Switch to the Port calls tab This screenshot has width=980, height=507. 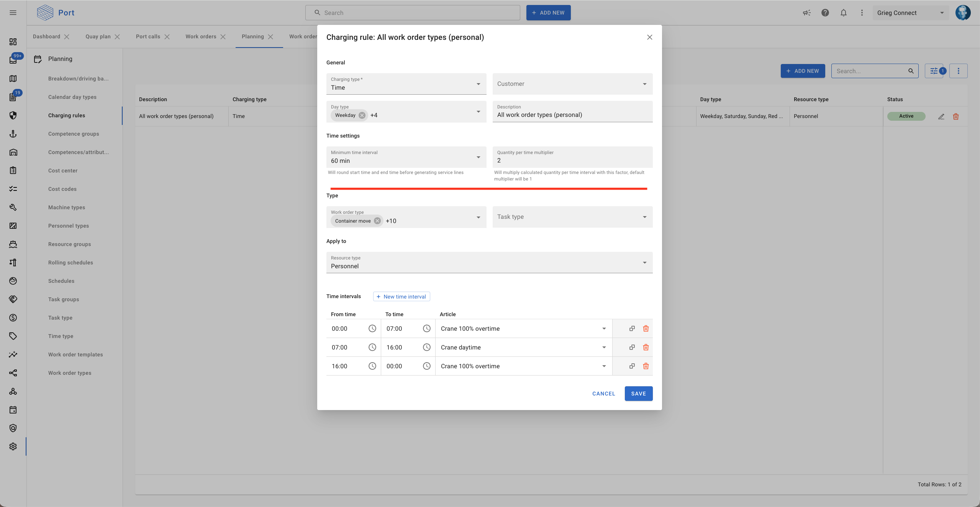tap(148, 36)
